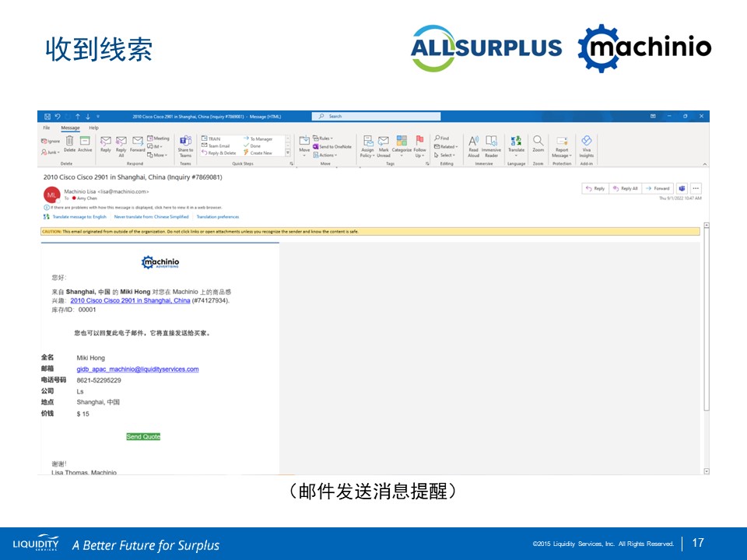747x560 pixels.
Task: Click Forward in the ribbon
Action: 138,145
